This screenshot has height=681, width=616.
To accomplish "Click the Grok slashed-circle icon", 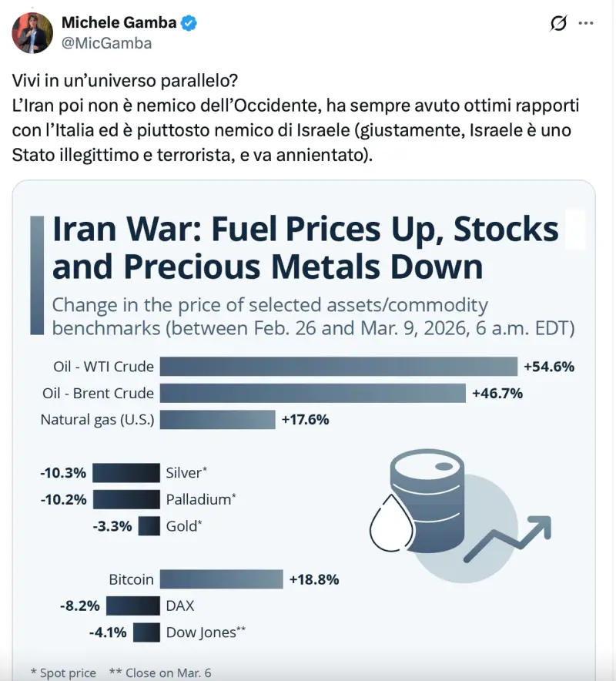I will 558,24.
